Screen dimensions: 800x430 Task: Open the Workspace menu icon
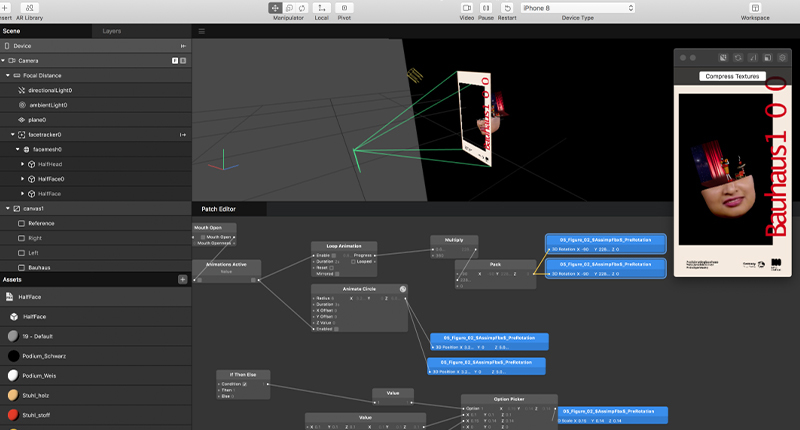click(x=755, y=8)
